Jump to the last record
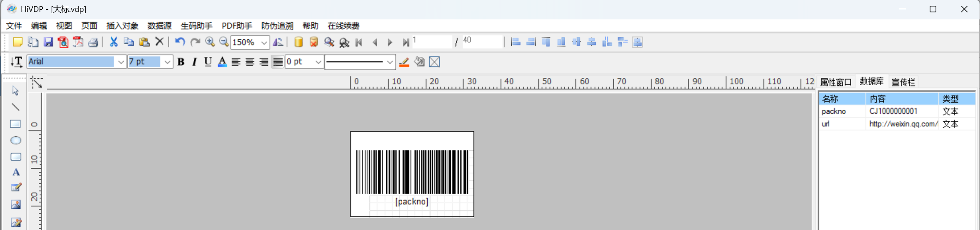The width and height of the screenshot is (980, 230). click(406, 42)
